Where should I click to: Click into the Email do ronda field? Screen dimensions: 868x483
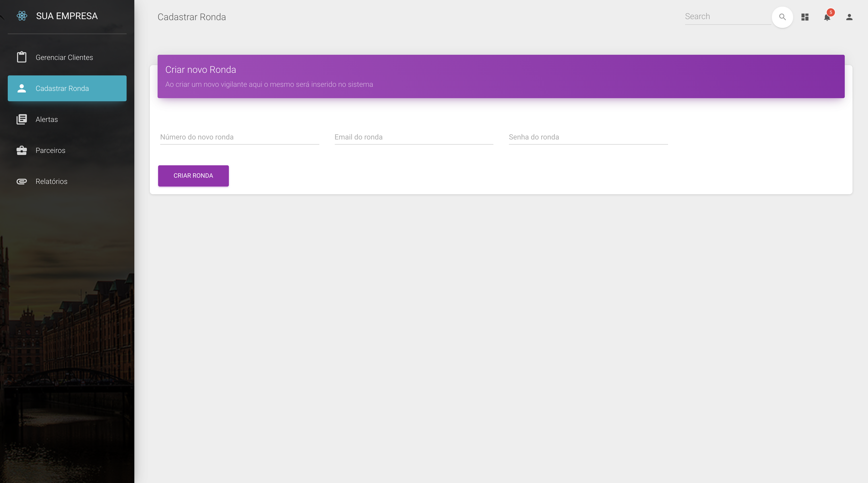pos(413,137)
